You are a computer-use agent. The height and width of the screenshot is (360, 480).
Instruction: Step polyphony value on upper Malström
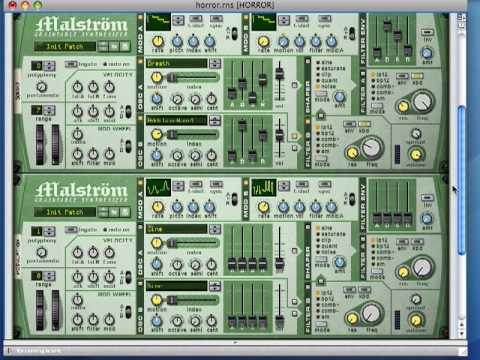click(50, 66)
